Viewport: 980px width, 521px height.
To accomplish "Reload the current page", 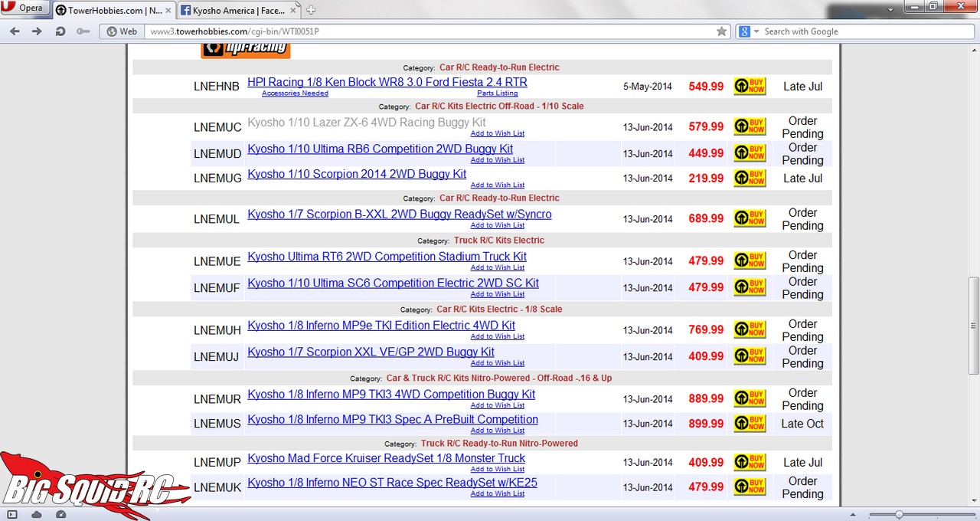I will [60, 31].
